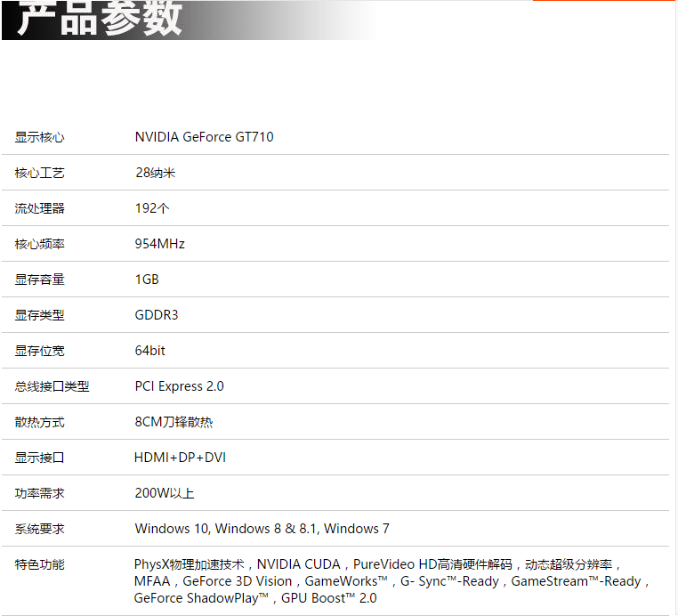Viewport: 678px width, 616px height.
Task: Select the 显示核心 row label
Action: (x=39, y=137)
